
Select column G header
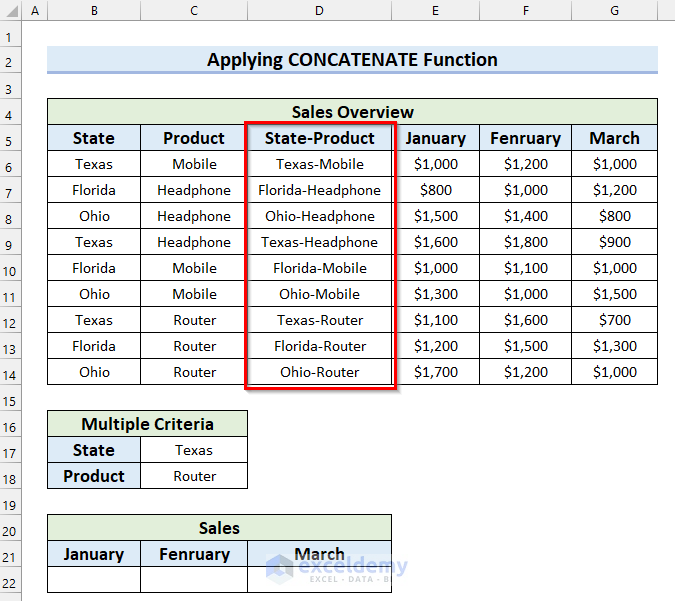pyautogui.click(x=614, y=11)
